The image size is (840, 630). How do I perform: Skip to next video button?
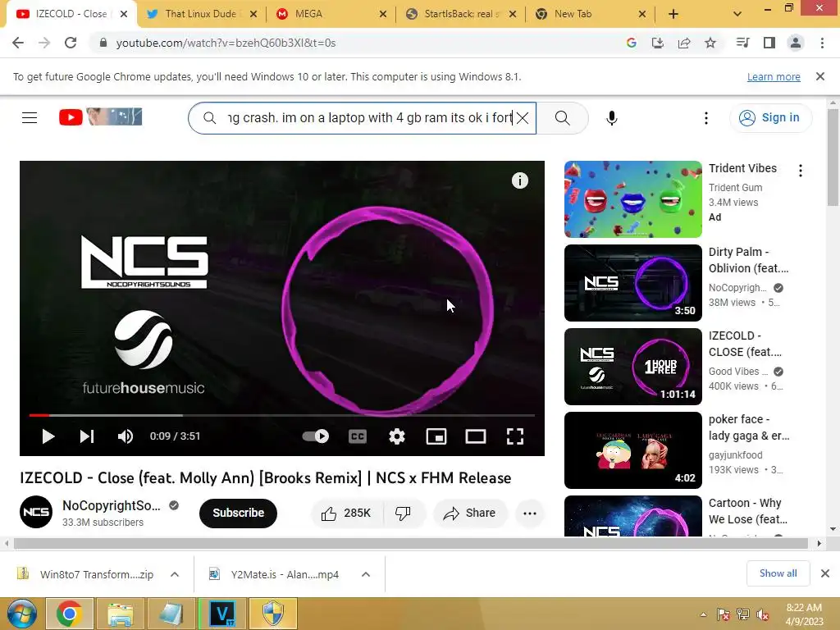[87, 436]
